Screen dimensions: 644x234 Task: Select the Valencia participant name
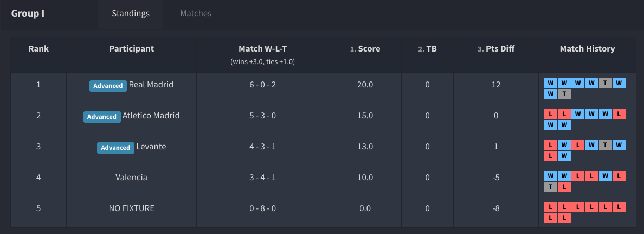point(131,178)
